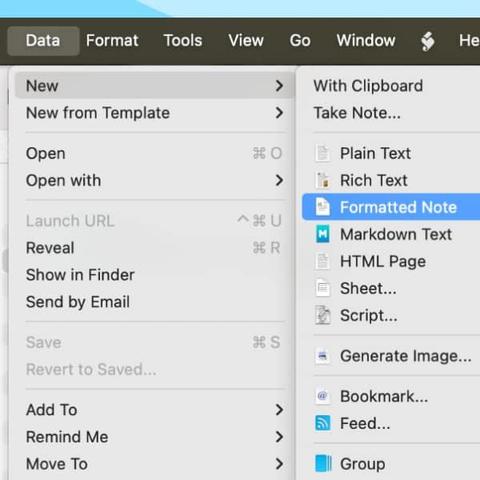Viewport: 480px width, 480px height.
Task: Click the Feed RSS icon
Action: pyautogui.click(x=322, y=423)
